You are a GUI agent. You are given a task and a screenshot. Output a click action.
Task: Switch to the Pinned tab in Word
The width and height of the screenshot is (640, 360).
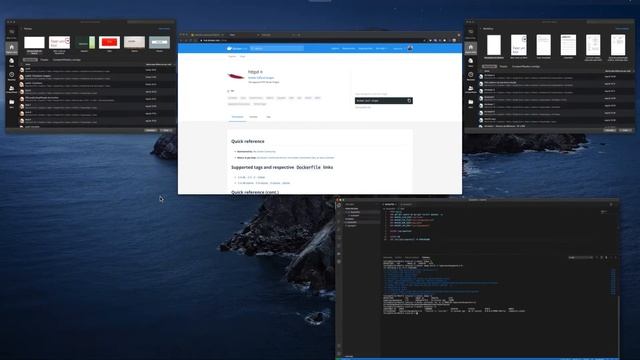[x=503, y=66]
